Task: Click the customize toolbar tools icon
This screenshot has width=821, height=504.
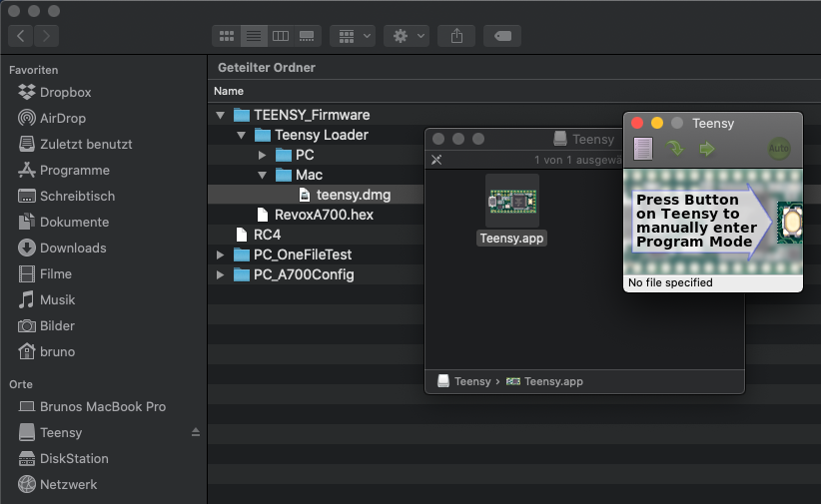Action: click(x=436, y=160)
